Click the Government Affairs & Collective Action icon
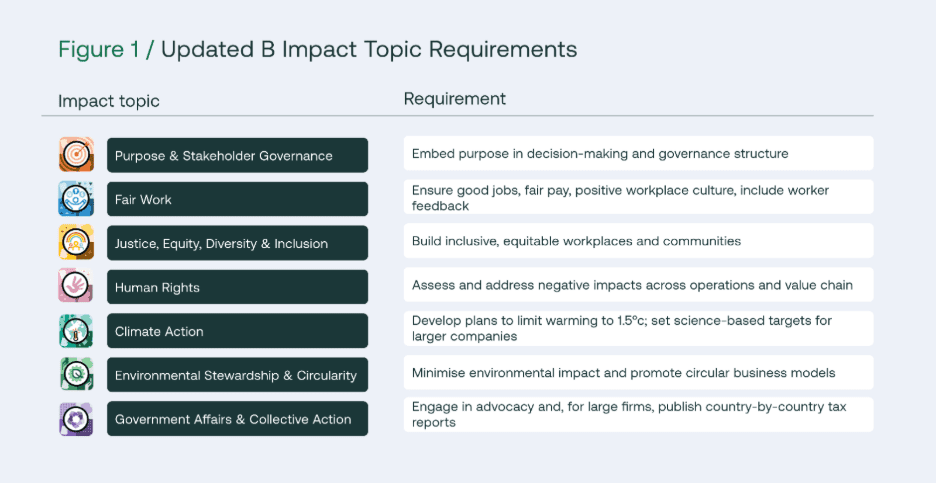 coord(76,419)
